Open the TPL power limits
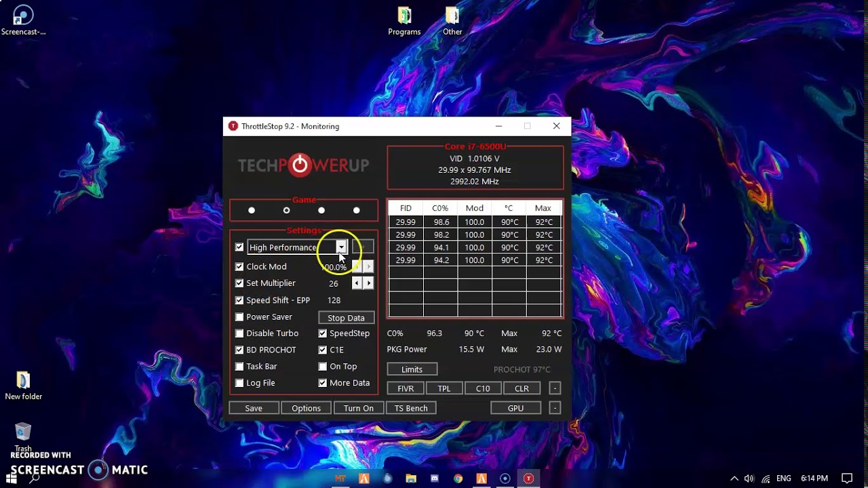Viewport: 868px width, 488px height. point(444,388)
